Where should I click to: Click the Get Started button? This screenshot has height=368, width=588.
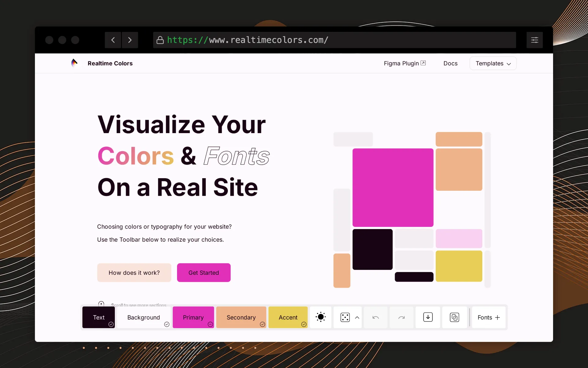(204, 272)
